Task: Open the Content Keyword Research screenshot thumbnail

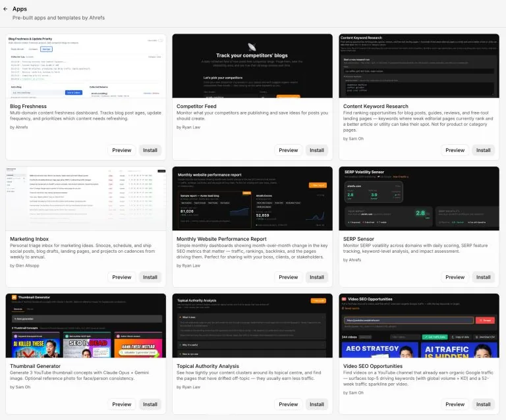Action: [419, 66]
